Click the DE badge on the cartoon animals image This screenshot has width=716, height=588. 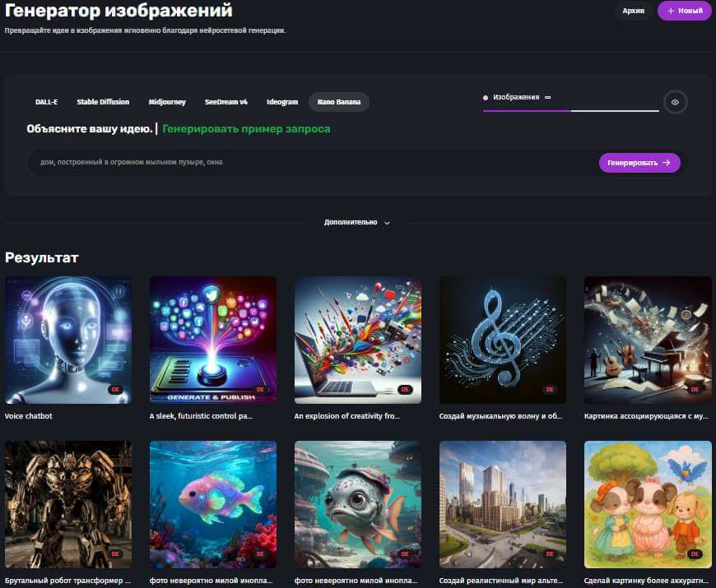pyautogui.click(x=694, y=554)
